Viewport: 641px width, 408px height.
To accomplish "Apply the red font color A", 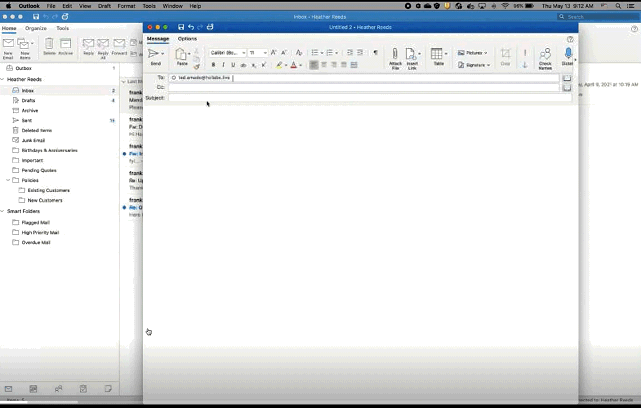I will [294, 65].
